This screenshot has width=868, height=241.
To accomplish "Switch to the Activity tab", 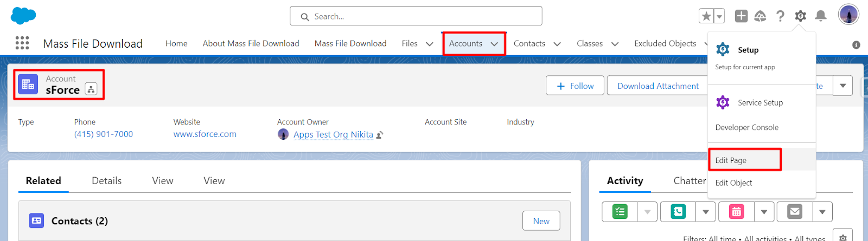I will pyautogui.click(x=625, y=181).
